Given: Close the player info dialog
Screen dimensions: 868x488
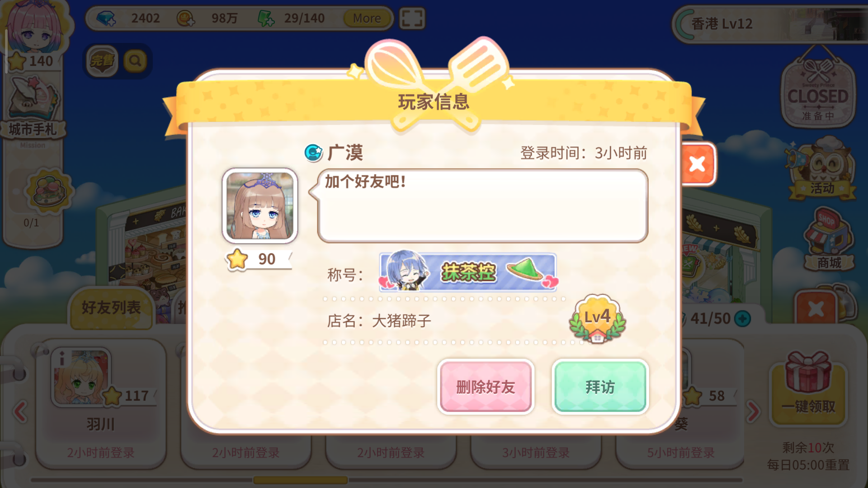Looking at the screenshot, I should coord(697,164).
